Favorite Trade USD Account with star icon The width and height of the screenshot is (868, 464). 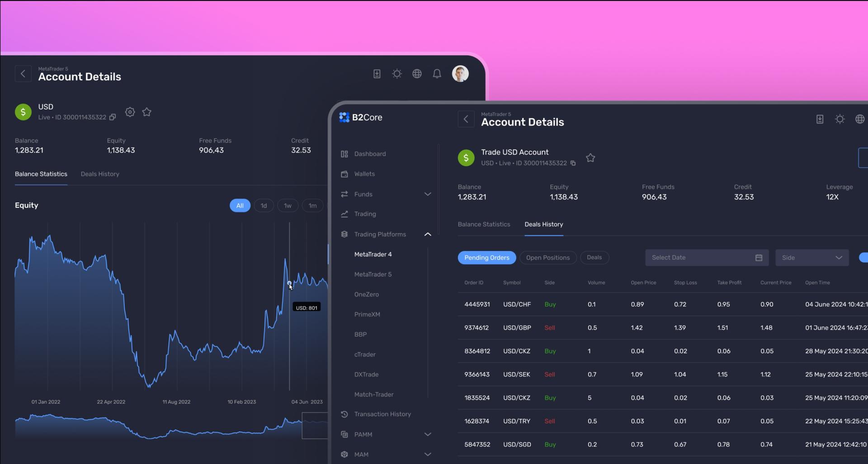coord(590,158)
